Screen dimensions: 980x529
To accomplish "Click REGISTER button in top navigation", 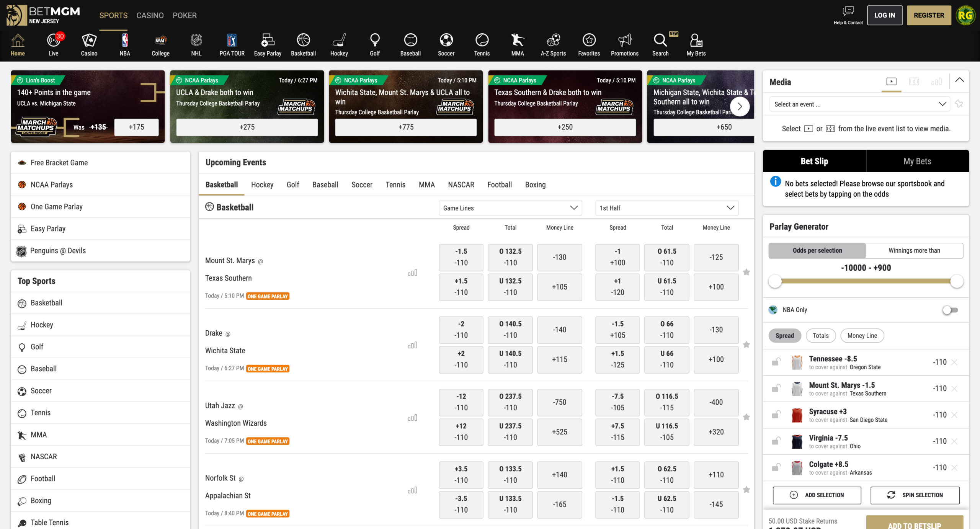I will pyautogui.click(x=927, y=15).
